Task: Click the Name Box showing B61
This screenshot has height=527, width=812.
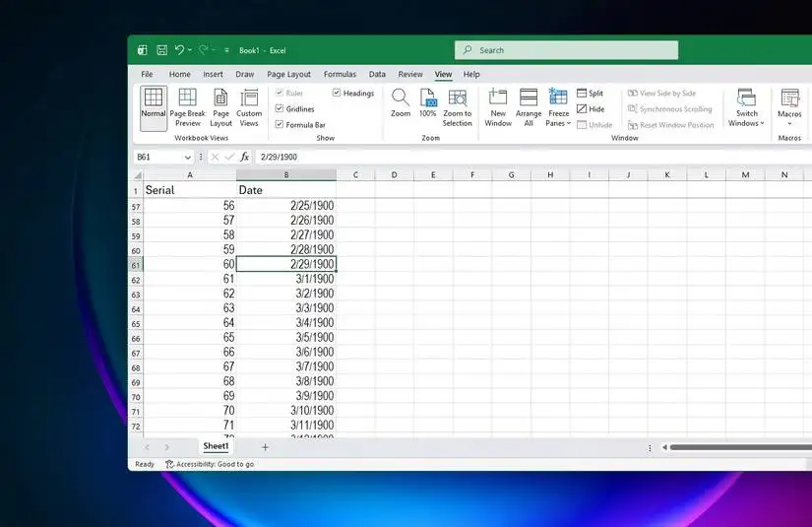Action: click(x=157, y=157)
